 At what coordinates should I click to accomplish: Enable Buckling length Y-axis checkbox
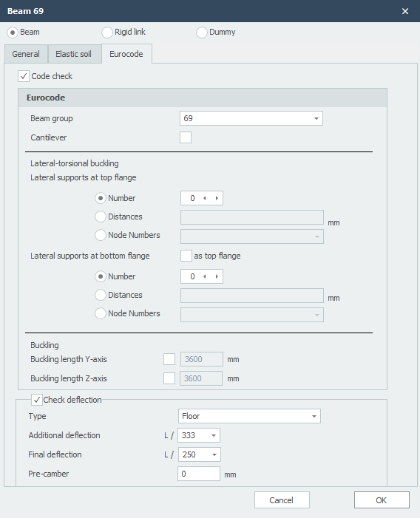[169, 359]
